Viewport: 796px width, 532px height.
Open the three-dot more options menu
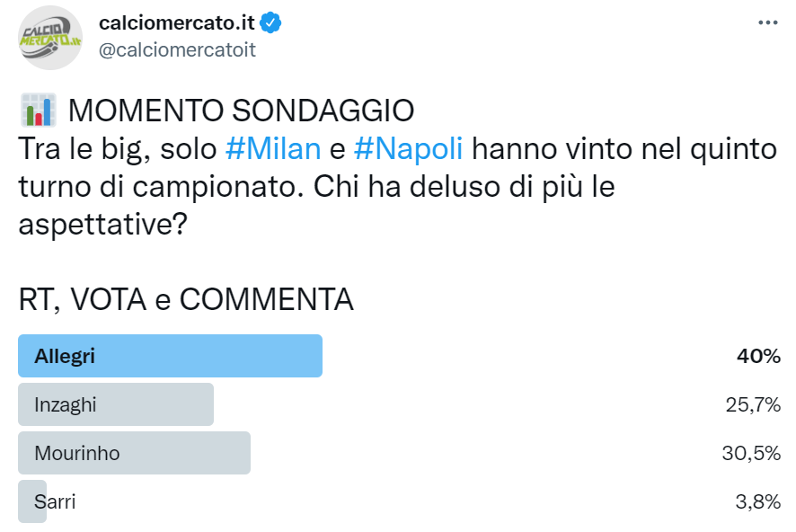766,22
